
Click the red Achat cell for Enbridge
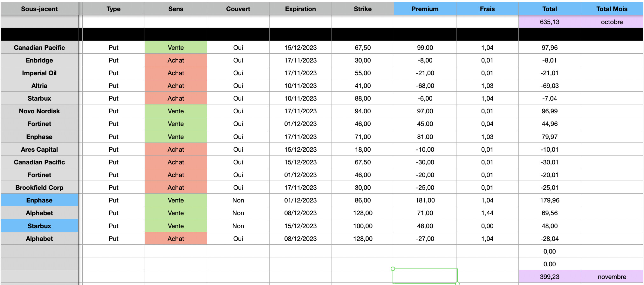176,60
